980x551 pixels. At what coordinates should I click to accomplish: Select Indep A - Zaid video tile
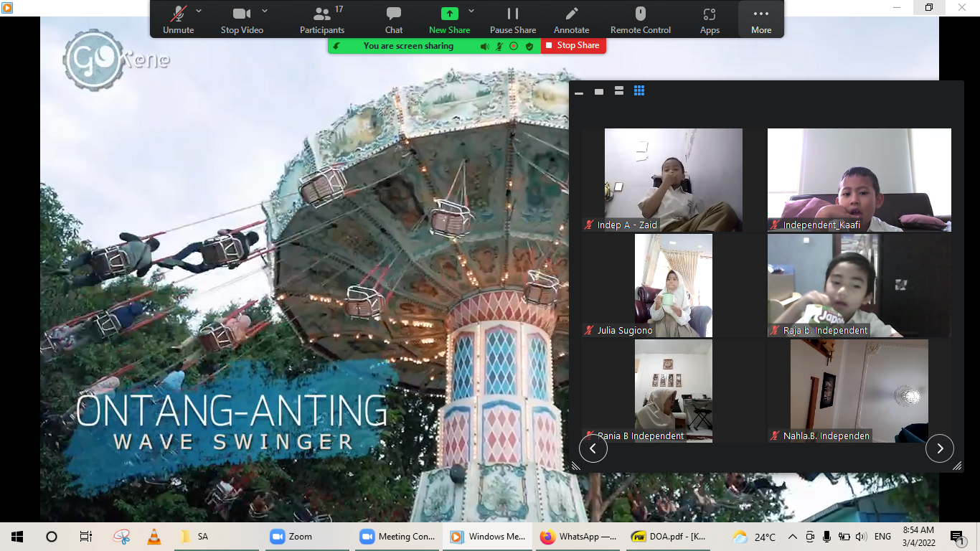tap(674, 180)
